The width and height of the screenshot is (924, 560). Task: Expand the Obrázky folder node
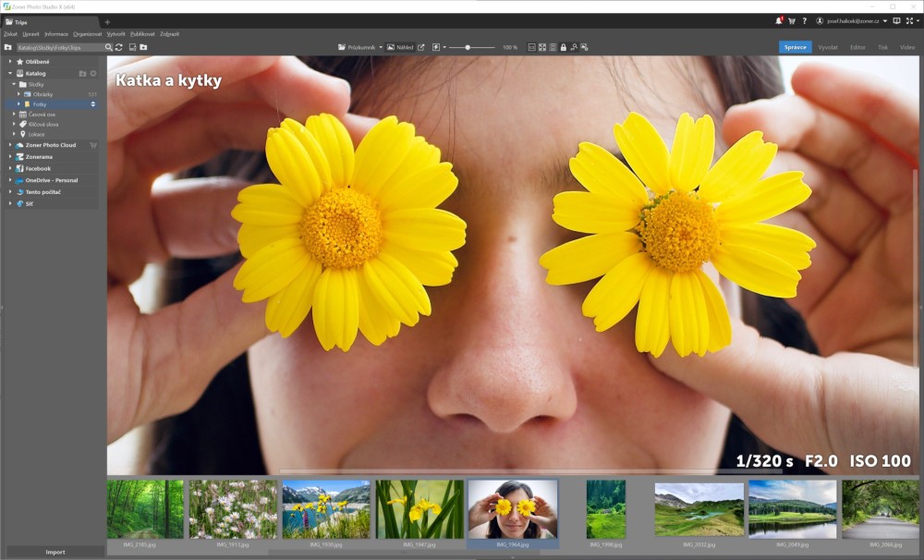pos(18,94)
